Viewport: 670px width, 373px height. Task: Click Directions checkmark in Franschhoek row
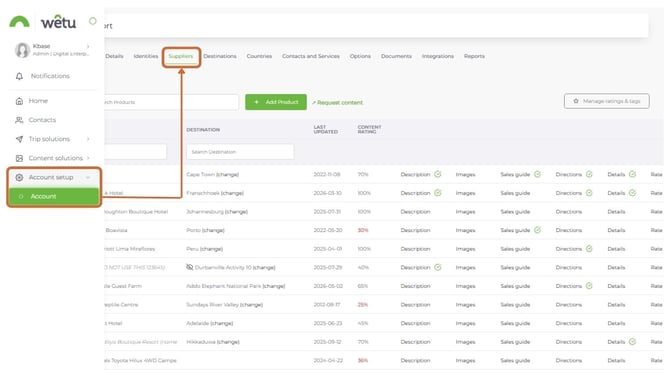tap(589, 193)
